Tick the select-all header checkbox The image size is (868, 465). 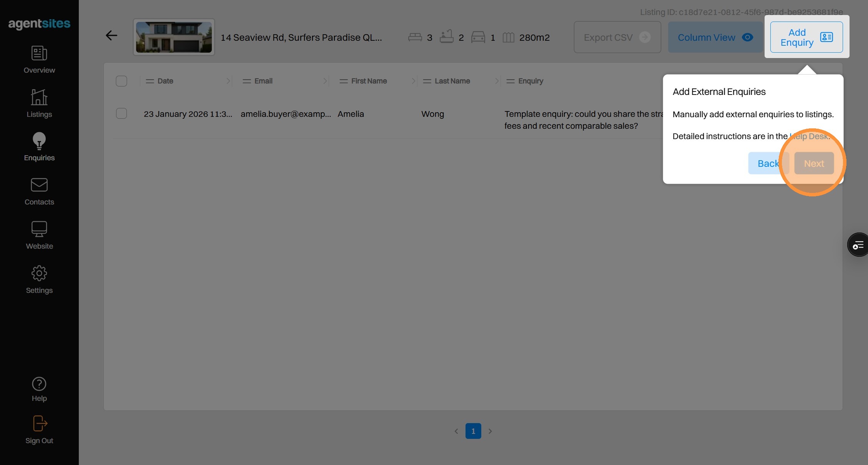coord(121,81)
